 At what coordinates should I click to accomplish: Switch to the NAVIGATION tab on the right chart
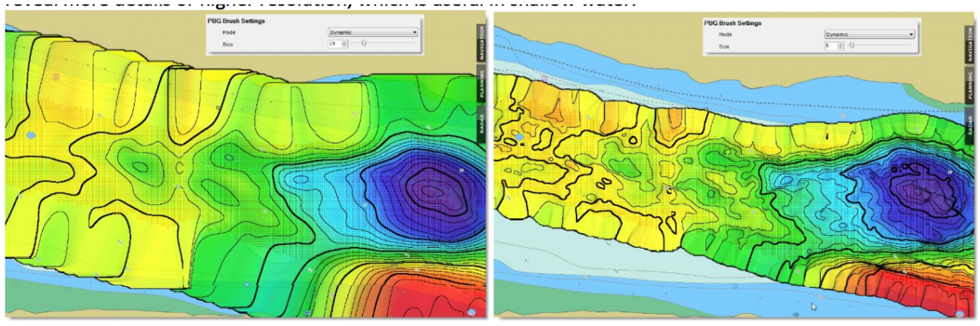[x=970, y=44]
